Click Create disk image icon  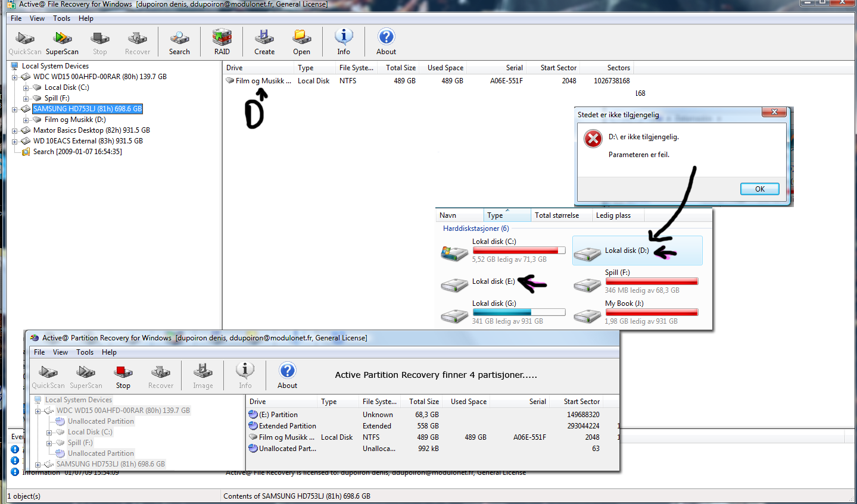click(x=264, y=43)
